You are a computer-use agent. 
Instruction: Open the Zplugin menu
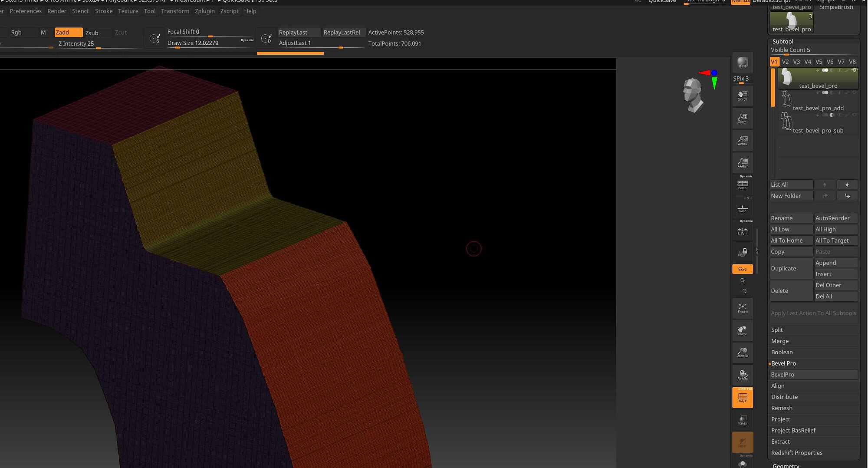(204, 11)
